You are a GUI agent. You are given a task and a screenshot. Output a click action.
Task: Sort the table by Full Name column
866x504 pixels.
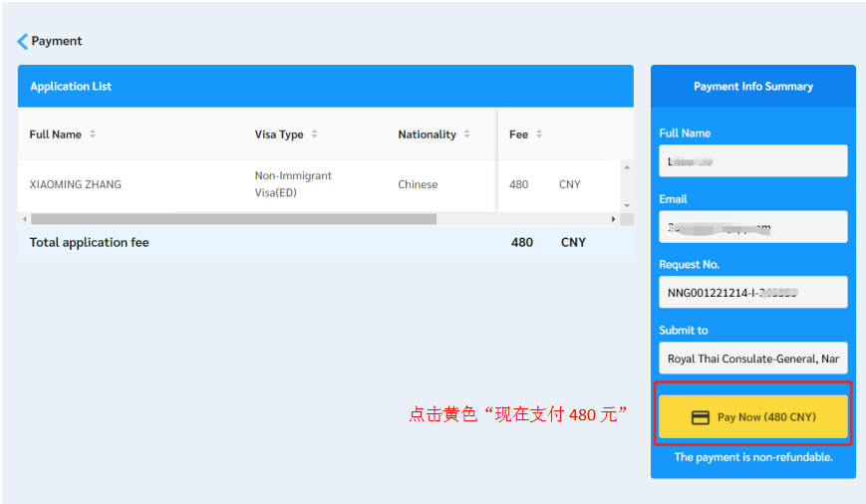(93, 134)
